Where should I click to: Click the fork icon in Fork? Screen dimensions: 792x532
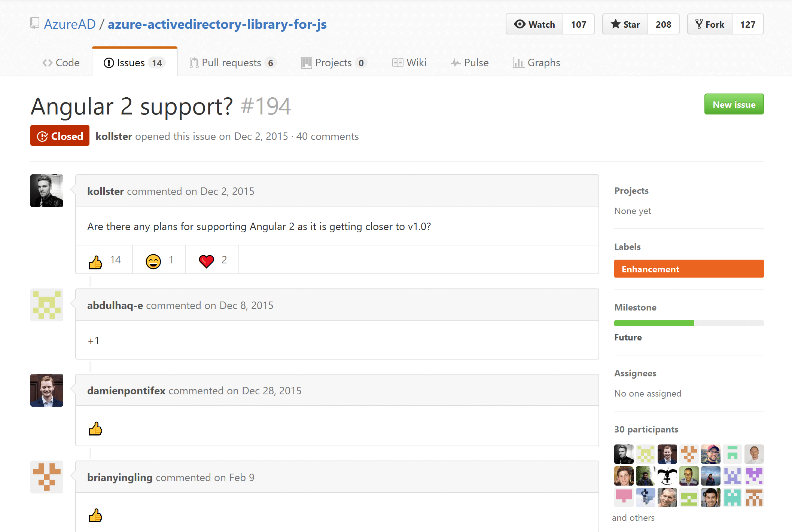coord(699,24)
